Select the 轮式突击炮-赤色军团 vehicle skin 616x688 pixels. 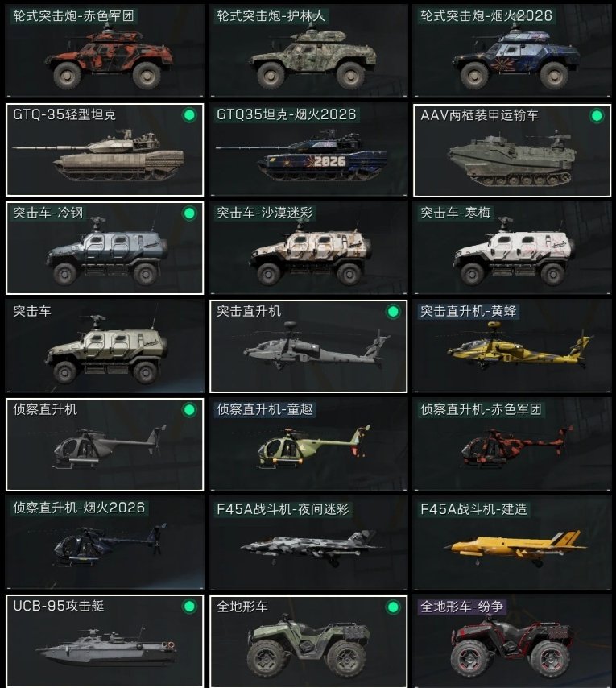coord(105,51)
